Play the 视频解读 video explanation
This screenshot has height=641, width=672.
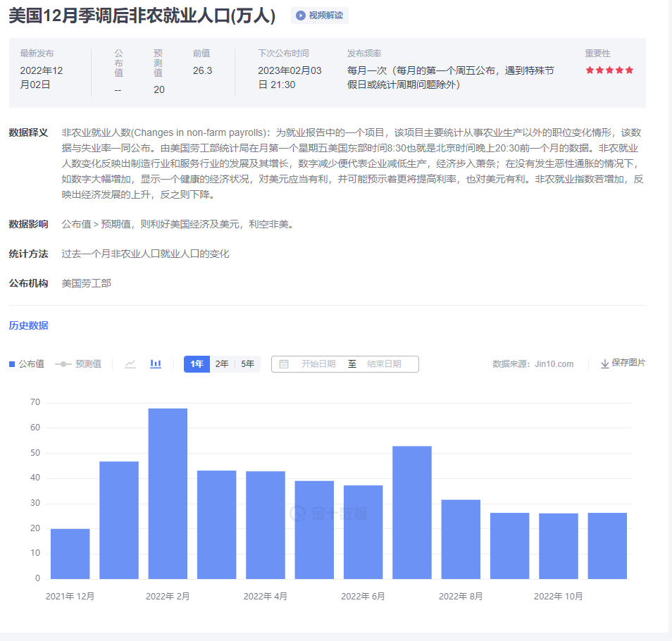(320, 15)
